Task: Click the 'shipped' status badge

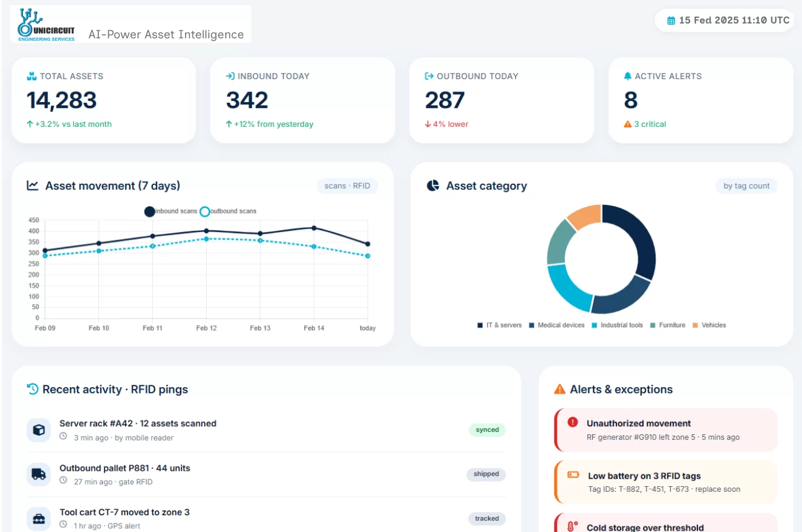Action: (486, 474)
